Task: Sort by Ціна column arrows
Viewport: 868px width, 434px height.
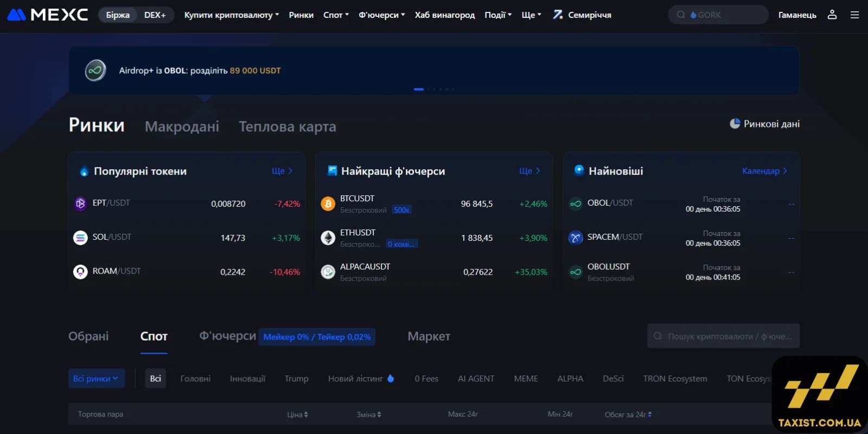Action: 306,414
